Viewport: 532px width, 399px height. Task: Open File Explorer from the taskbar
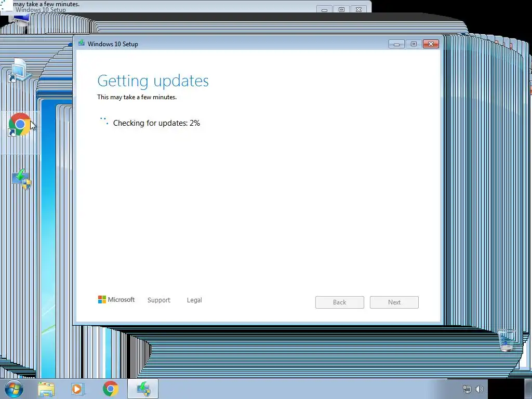point(46,389)
